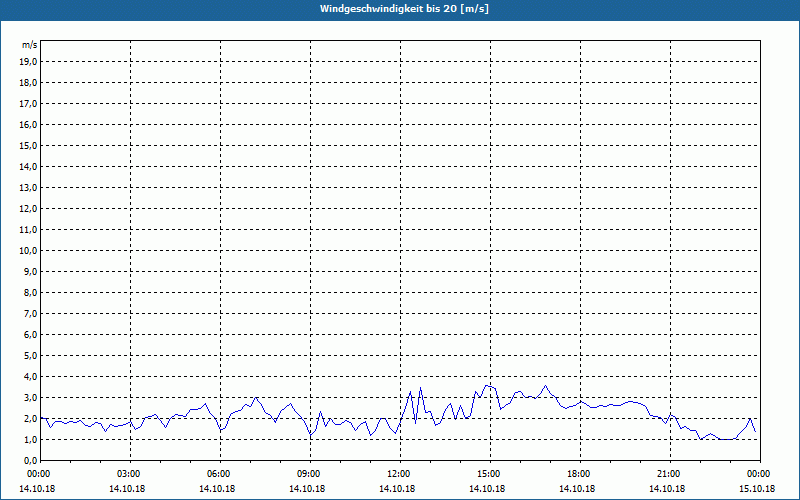
Task: Click the 18:00 time axis label
Action: pos(579,474)
